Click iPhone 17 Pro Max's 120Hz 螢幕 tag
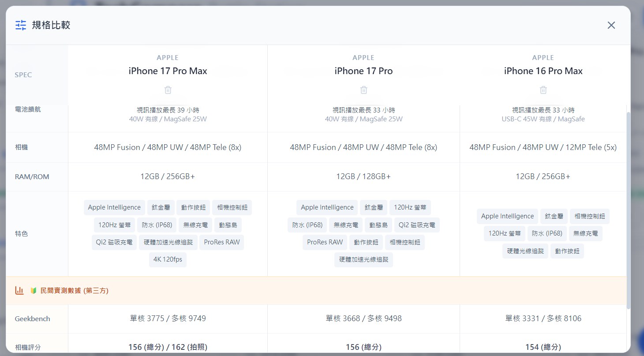Image resolution: width=644 pixels, height=356 pixels. (x=115, y=225)
